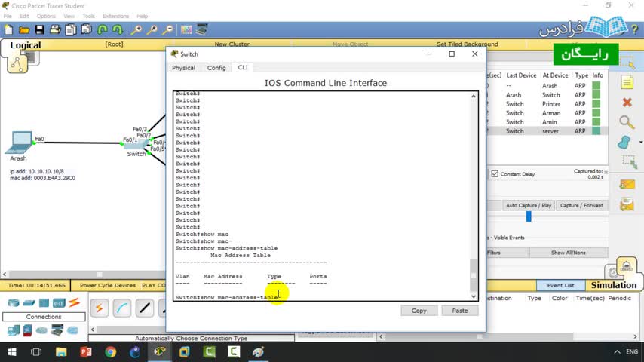Screen dimensions: 644x362
Task: Click Capture / Forward button
Action: (581, 205)
